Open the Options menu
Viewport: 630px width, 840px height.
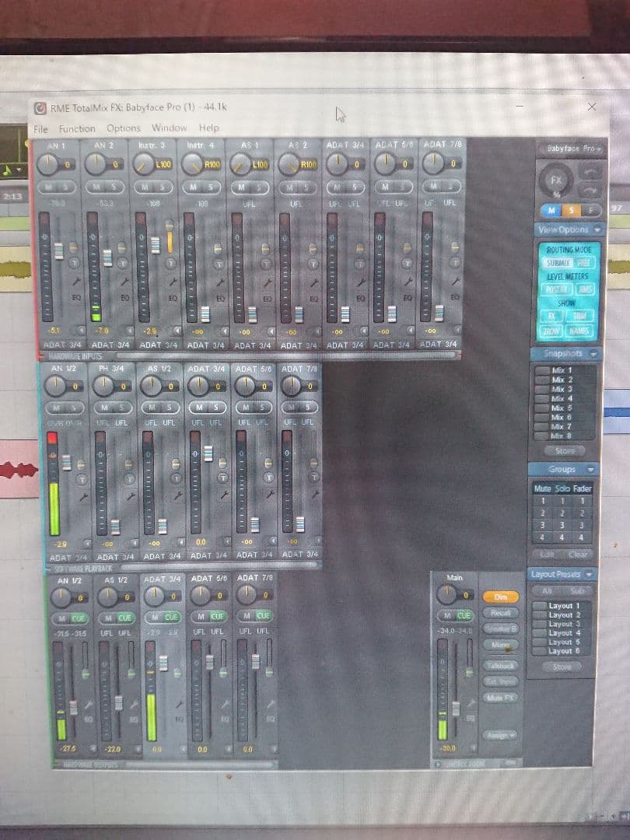123,128
